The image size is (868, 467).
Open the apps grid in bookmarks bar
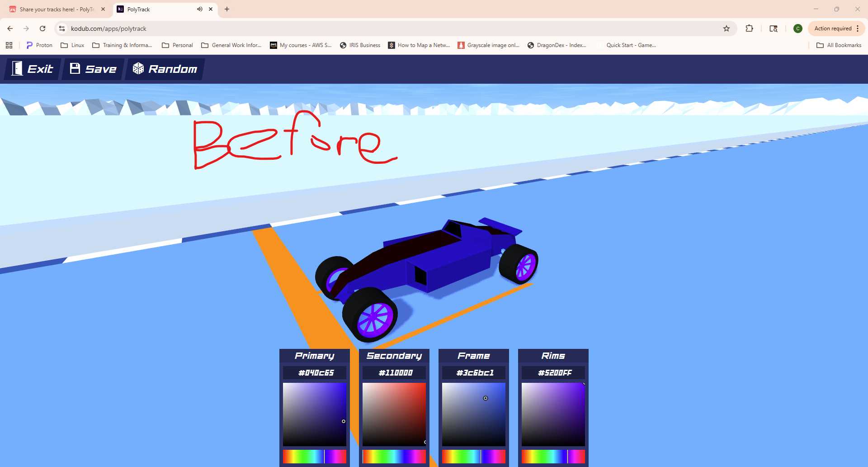pos(9,45)
